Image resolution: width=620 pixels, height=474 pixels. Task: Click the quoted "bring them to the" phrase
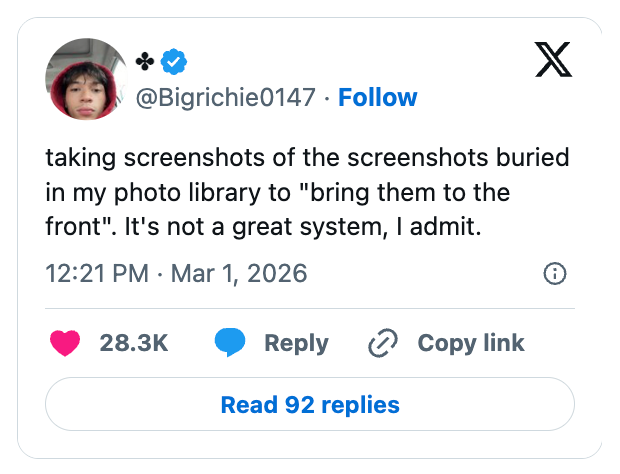[425, 193]
